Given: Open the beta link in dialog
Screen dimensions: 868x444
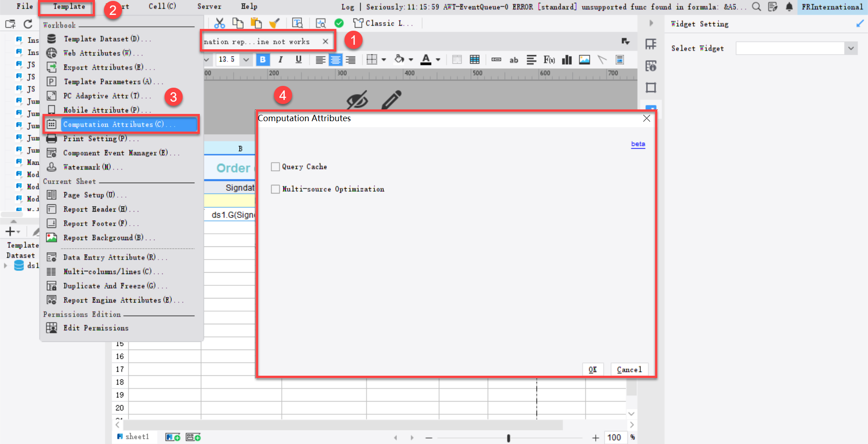Looking at the screenshot, I should pyautogui.click(x=638, y=144).
